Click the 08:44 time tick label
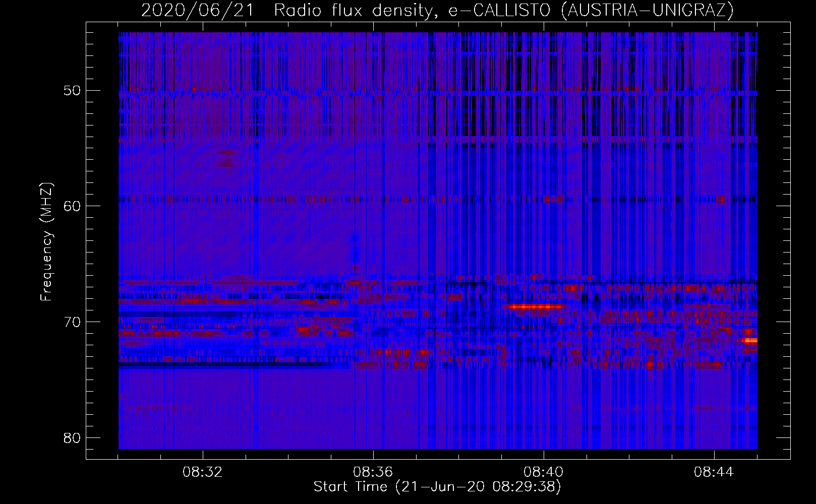 pos(714,472)
